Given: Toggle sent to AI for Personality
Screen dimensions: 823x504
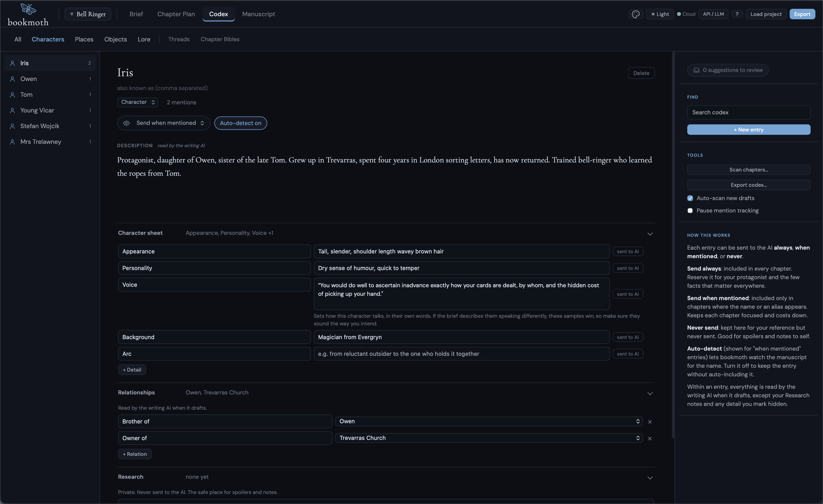Looking at the screenshot, I should (x=628, y=268).
